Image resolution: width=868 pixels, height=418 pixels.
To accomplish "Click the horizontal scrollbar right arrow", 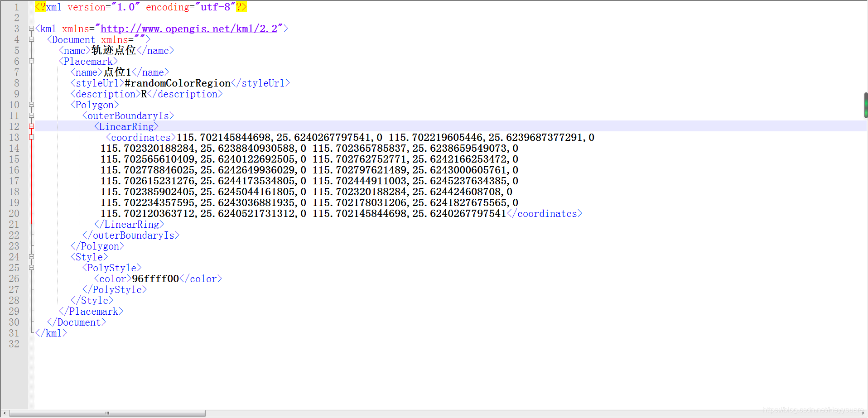I will pyautogui.click(x=863, y=413).
